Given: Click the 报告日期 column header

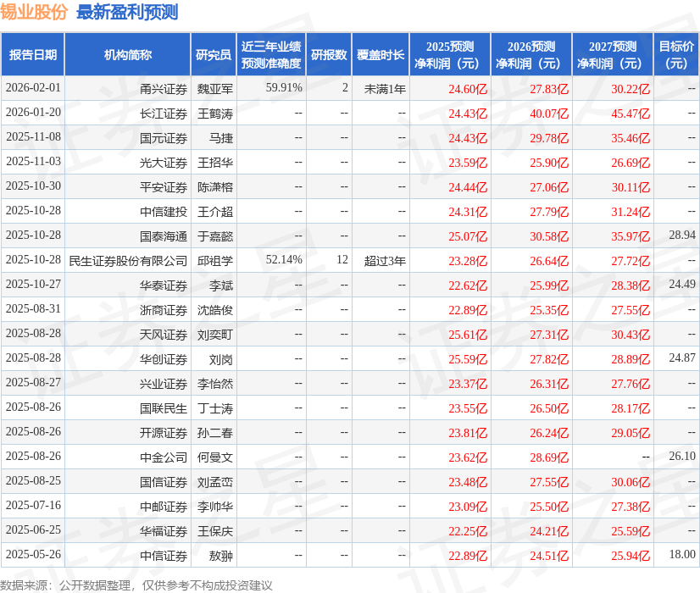Looking at the screenshot, I should click(x=33, y=55).
